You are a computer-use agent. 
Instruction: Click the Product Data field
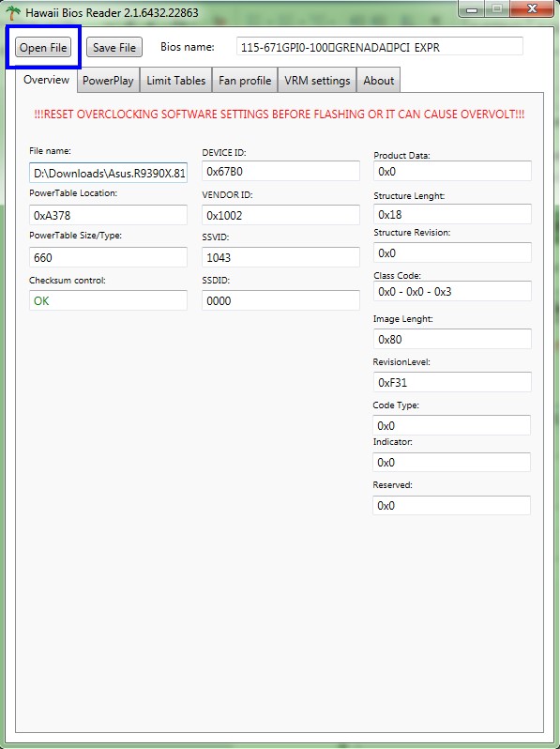coord(452,171)
